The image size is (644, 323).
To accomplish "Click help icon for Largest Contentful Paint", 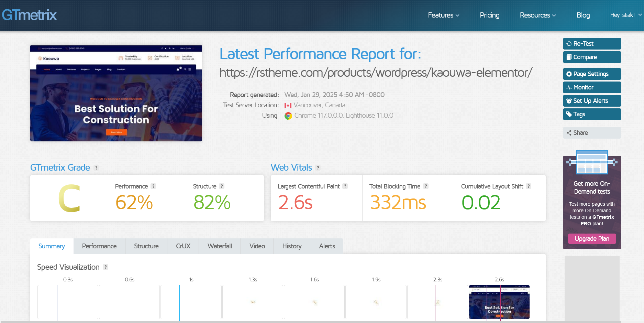I will pyautogui.click(x=345, y=186).
